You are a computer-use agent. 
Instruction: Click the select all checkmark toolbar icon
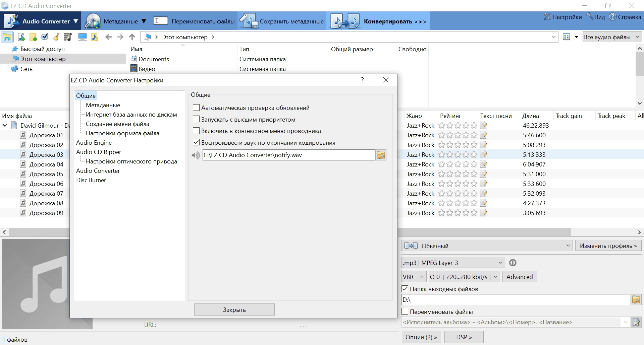45,37
